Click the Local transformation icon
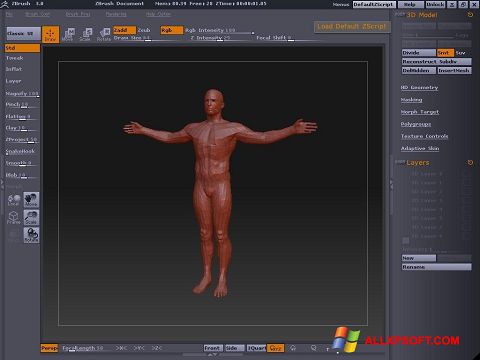This screenshot has width=480, height=360. 14,200
